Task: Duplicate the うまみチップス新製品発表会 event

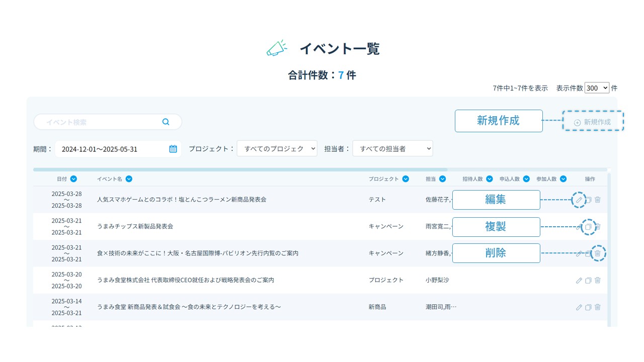Action: pyautogui.click(x=588, y=227)
